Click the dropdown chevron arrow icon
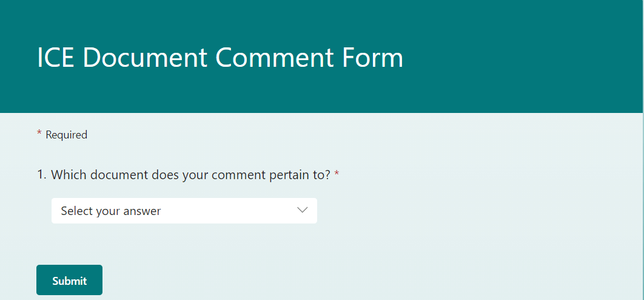Screen dimensions: 644x300 point(303,210)
